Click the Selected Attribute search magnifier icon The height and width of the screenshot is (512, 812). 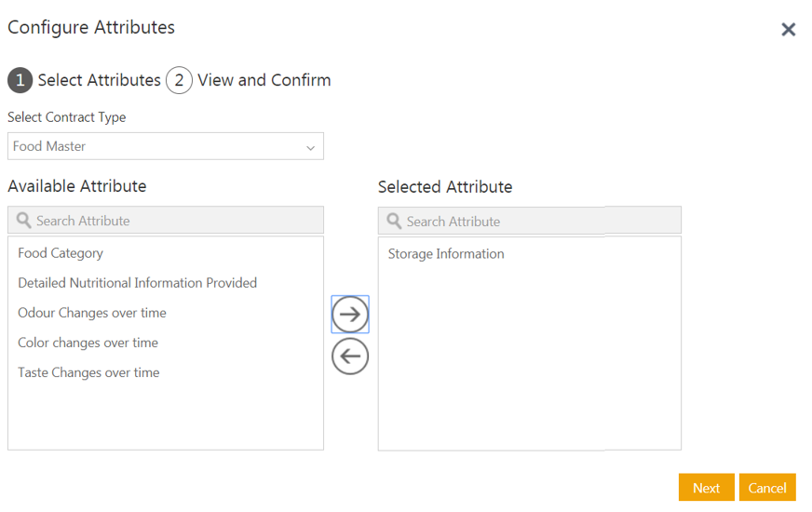click(x=395, y=222)
